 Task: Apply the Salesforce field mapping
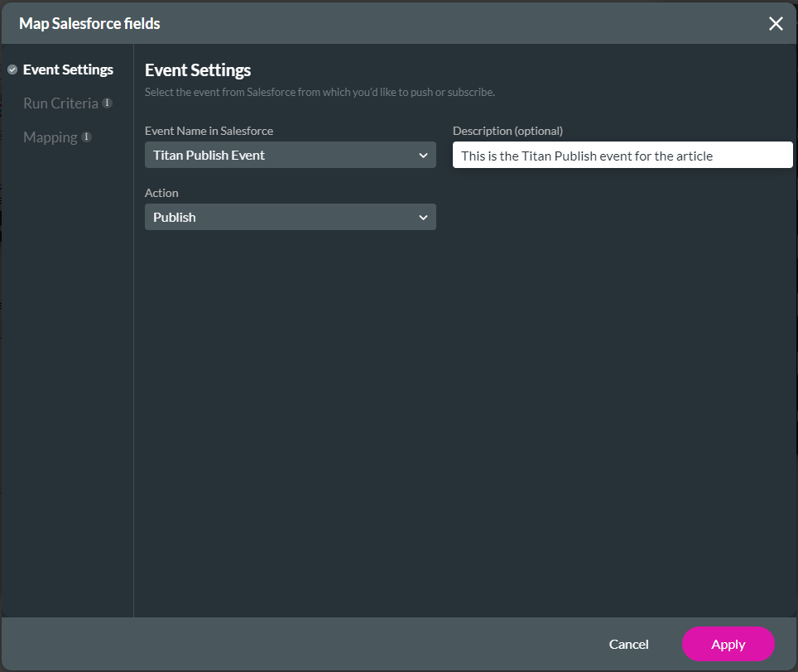click(x=728, y=644)
